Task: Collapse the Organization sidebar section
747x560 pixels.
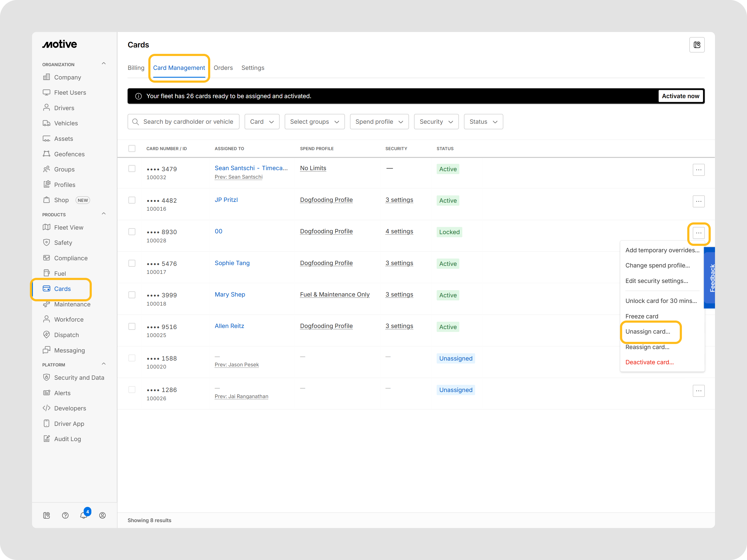Action: [104, 63]
